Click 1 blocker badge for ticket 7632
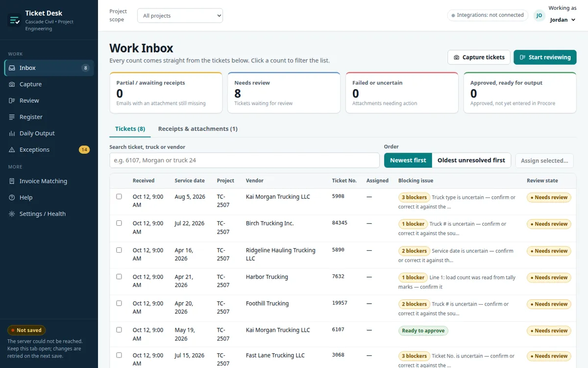The height and width of the screenshot is (368, 588). pos(413,277)
